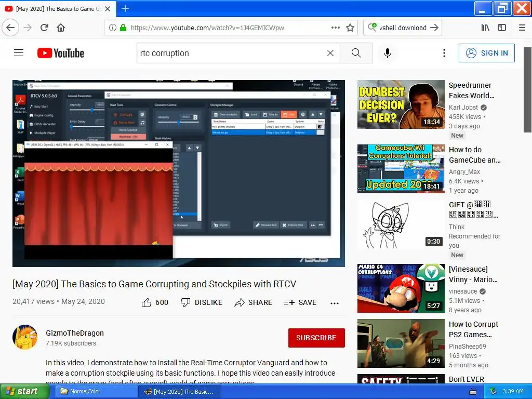This screenshot has height=399, width=532.
Task: Click the video title text
Action: pos(154,284)
